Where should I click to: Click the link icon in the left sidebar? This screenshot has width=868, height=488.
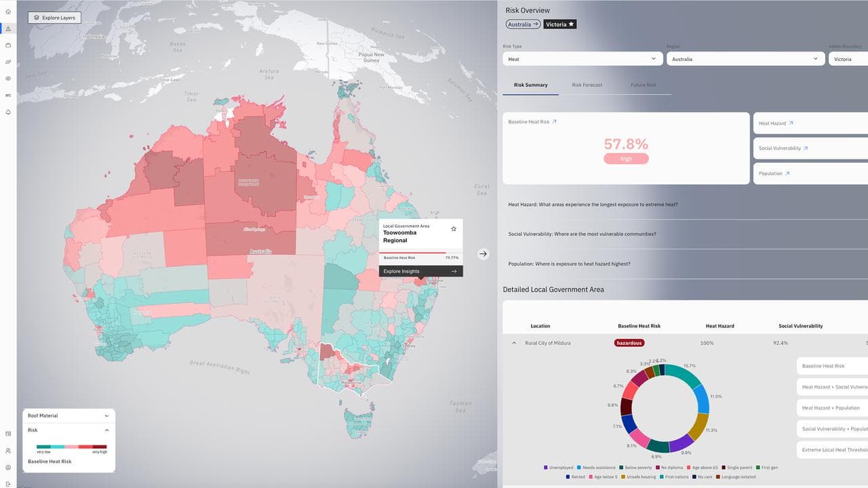click(x=8, y=62)
